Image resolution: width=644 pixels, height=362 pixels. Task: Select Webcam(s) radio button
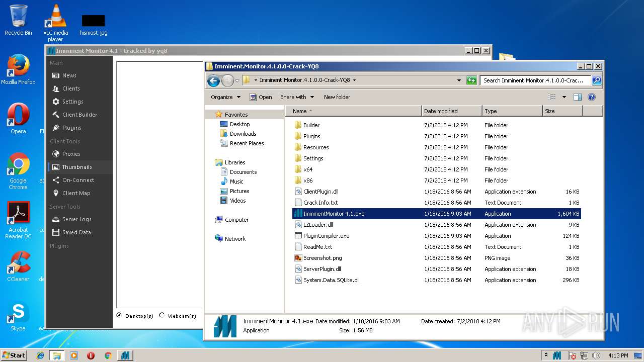162,316
